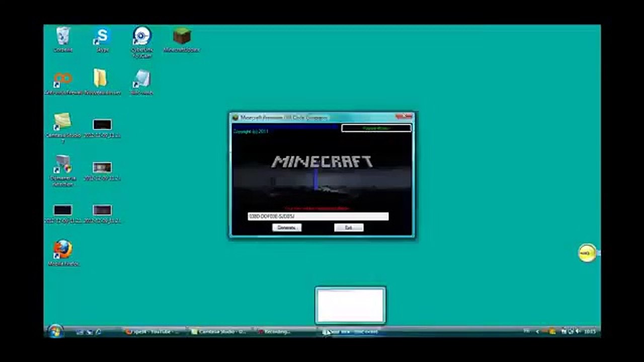Select the bottom-right video file thumbnail on desktop

tap(102, 213)
